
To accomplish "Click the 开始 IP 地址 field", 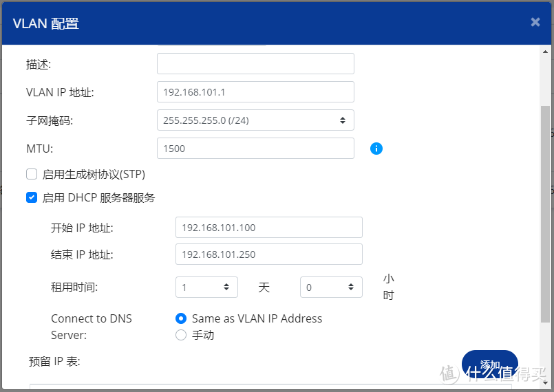I will pyautogui.click(x=269, y=228).
